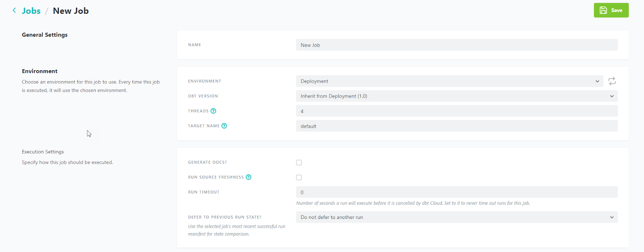Click the Threads help question mark icon

[213, 111]
